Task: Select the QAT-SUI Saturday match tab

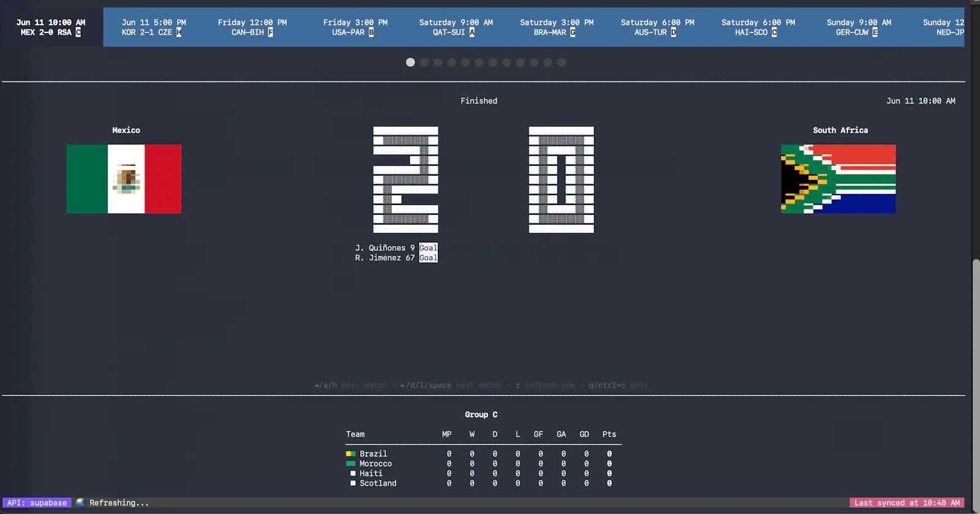Action: (455, 27)
